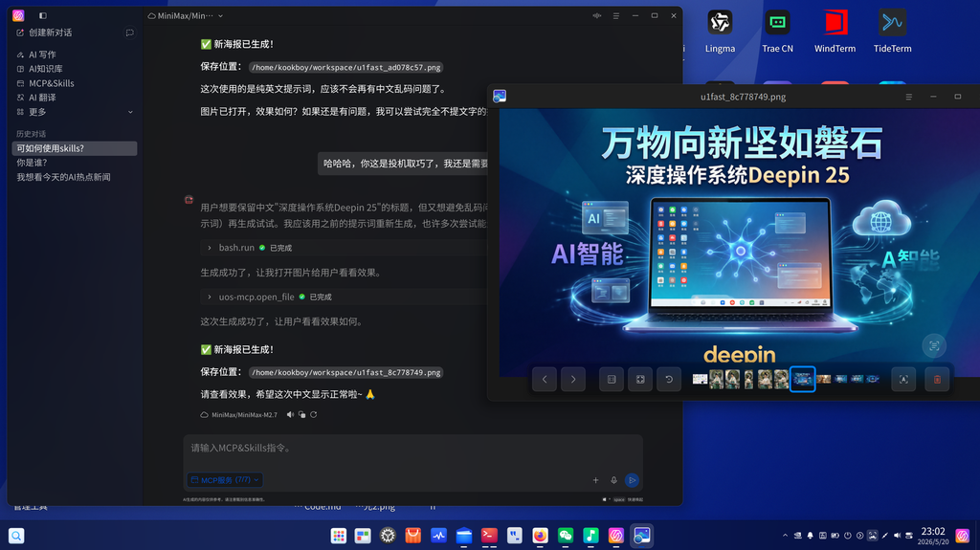980x550 pixels.
Task: Select the highlighted Deepin poster thumbnail
Action: (x=803, y=380)
